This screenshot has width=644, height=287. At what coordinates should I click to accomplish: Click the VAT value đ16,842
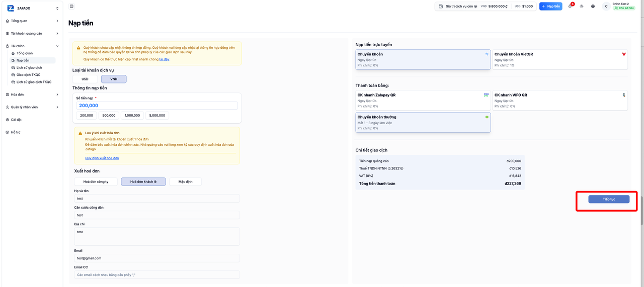click(x=514, y=176)
